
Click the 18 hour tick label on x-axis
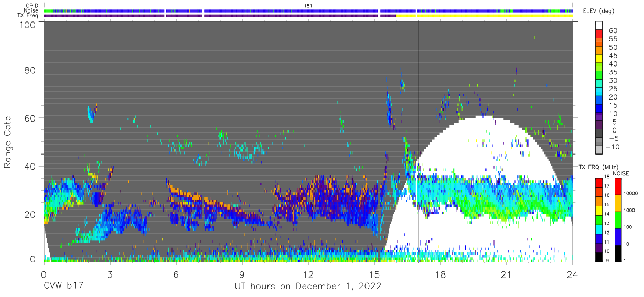tap(440, 274)
